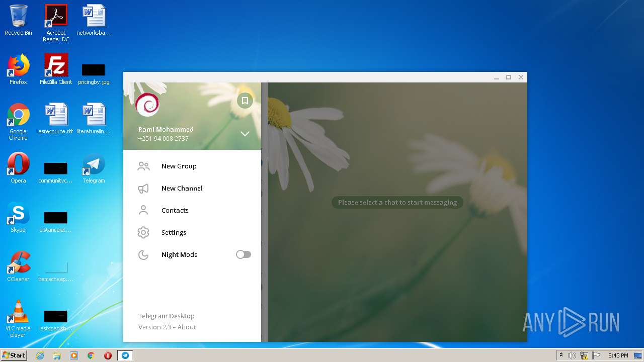
Task: Open the About link
Action: click(x=187, y=327)
